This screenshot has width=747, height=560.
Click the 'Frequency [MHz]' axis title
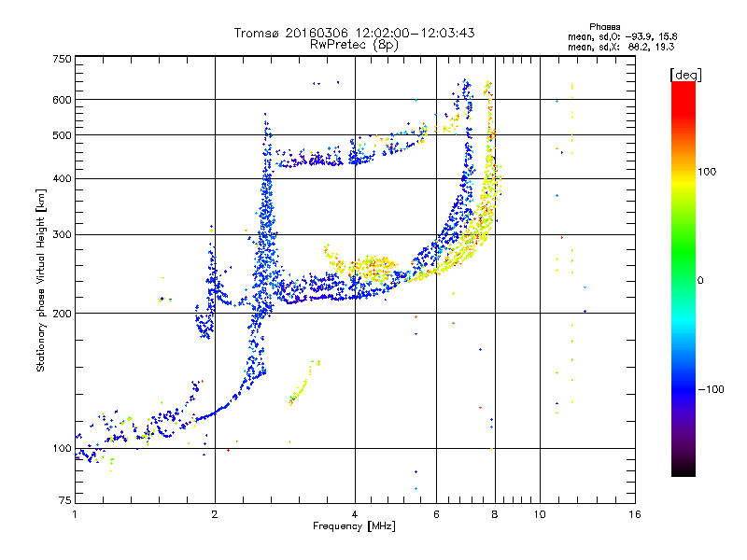point(354,526)
